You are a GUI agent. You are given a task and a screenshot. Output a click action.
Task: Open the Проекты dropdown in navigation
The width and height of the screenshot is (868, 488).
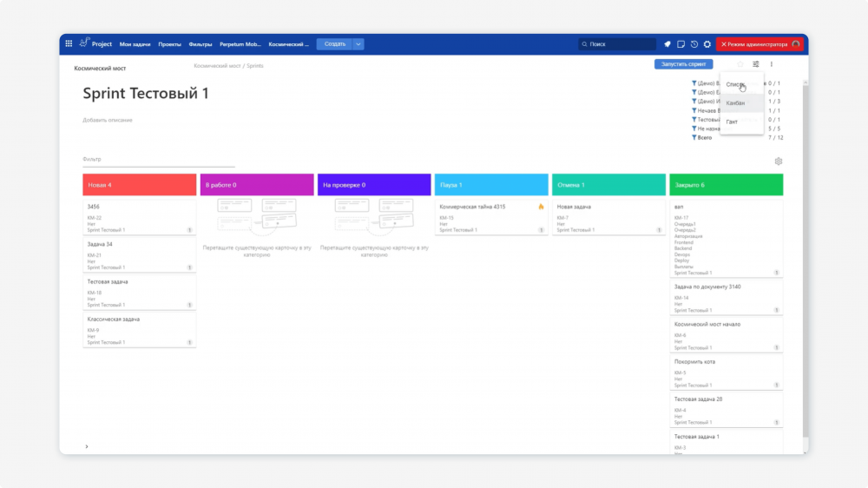169,44
